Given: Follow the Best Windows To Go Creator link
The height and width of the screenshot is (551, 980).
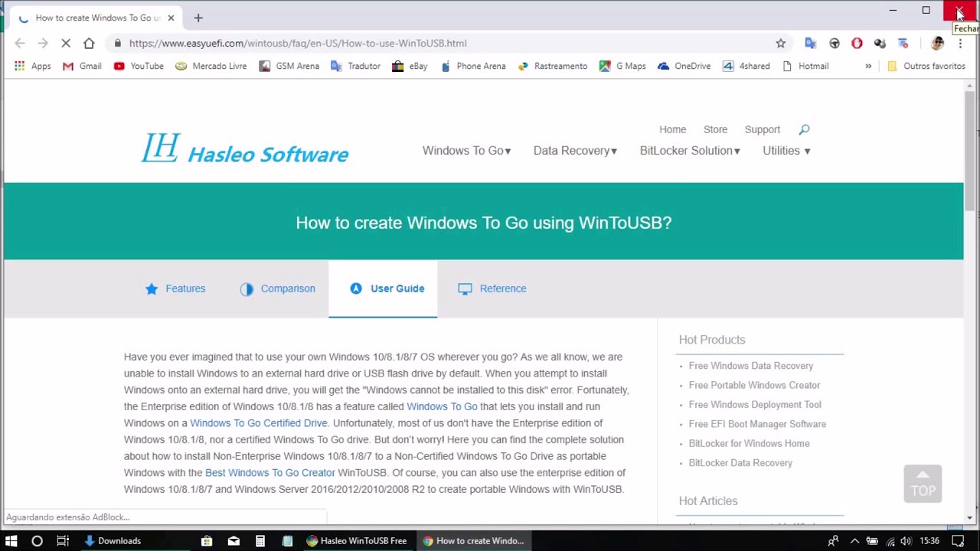Looking at the screenshot, I should 269,473.
